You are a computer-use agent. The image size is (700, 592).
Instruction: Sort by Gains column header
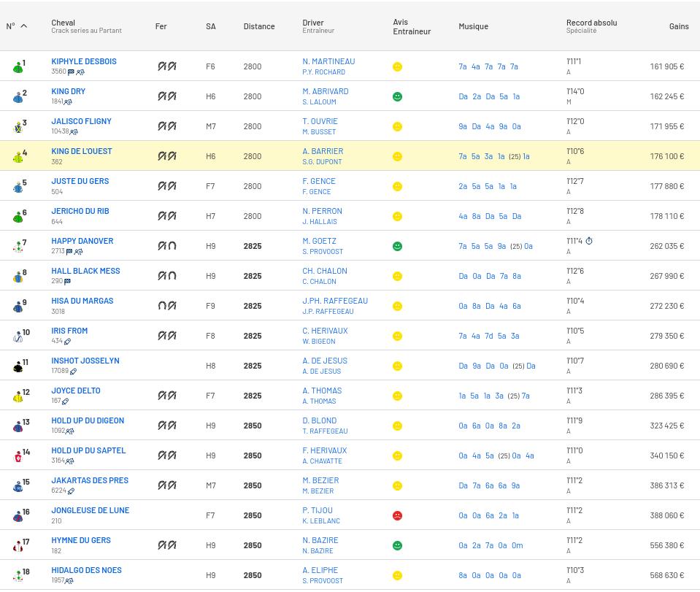tap(679, 26)
